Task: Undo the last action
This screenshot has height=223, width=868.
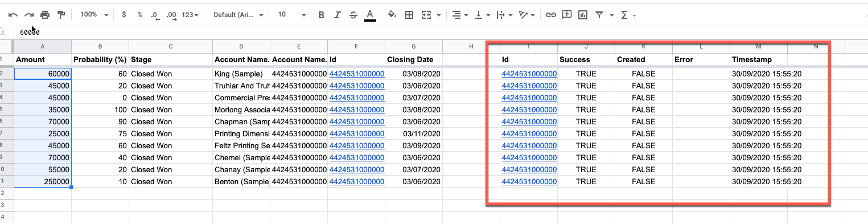Action: coord(13,15)
